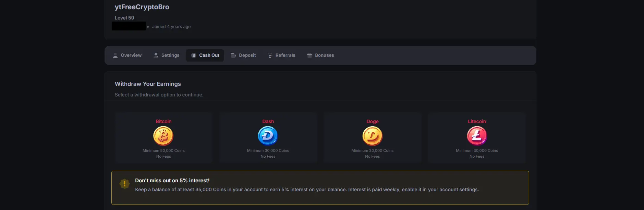The height and width of the screenshot is (210, 644).
Task: Click the blue Dash coin icon
Action: pos(268,136)
